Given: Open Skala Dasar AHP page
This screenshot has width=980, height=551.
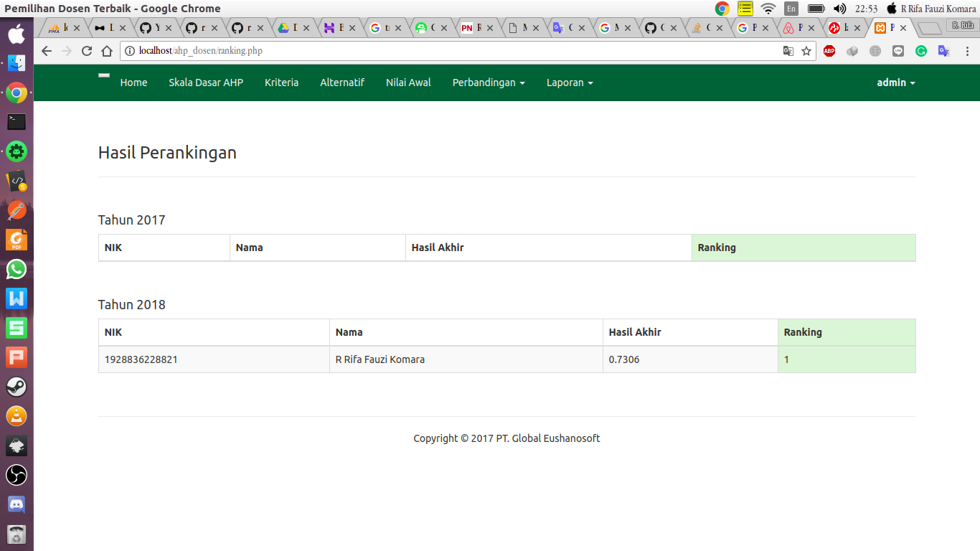Looking at the screenshot, I should click(x=206, y=83).
